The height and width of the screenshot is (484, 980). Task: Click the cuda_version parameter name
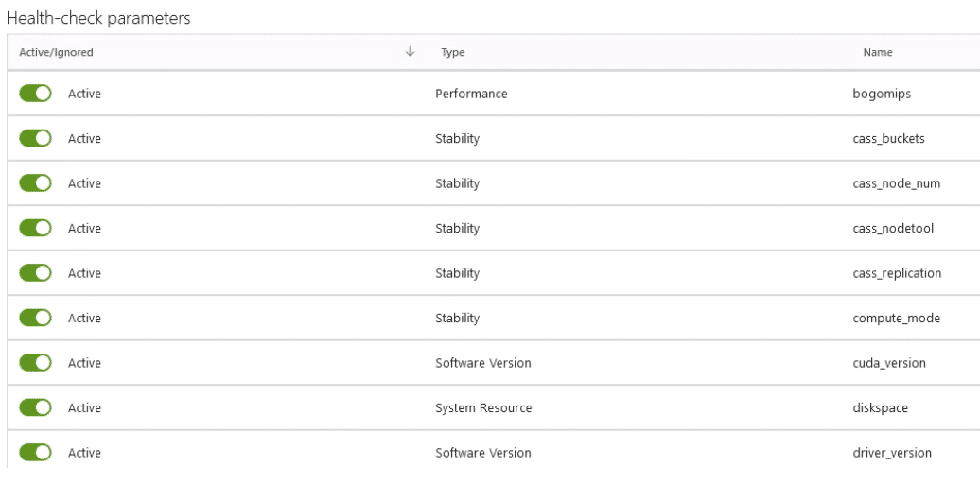click(889, 363)
